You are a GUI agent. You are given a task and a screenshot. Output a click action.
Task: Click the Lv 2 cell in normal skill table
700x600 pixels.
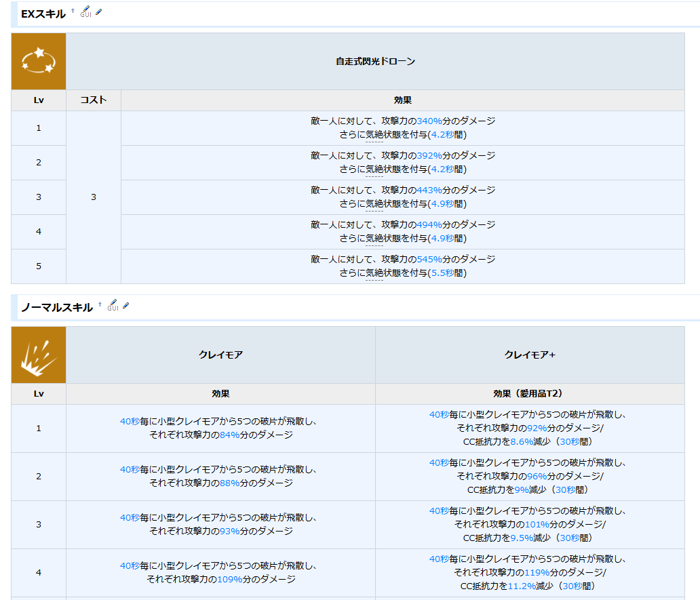click(x=39, y=477)
